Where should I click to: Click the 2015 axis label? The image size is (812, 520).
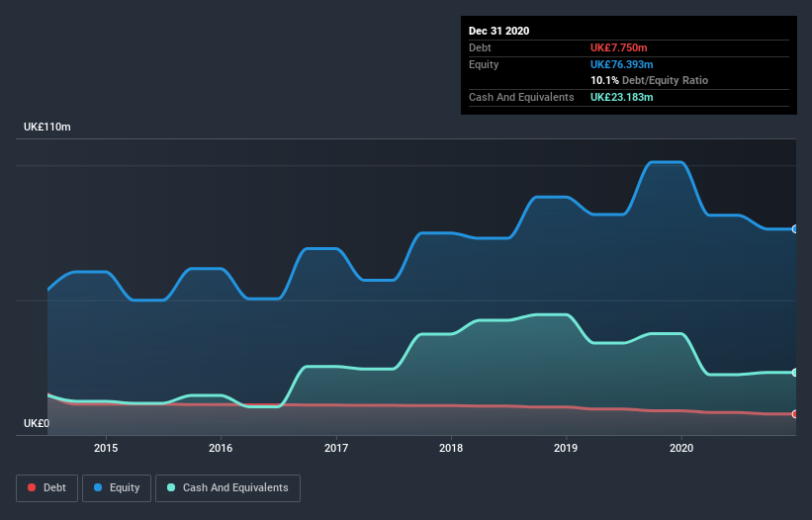(x=106, y=448)
